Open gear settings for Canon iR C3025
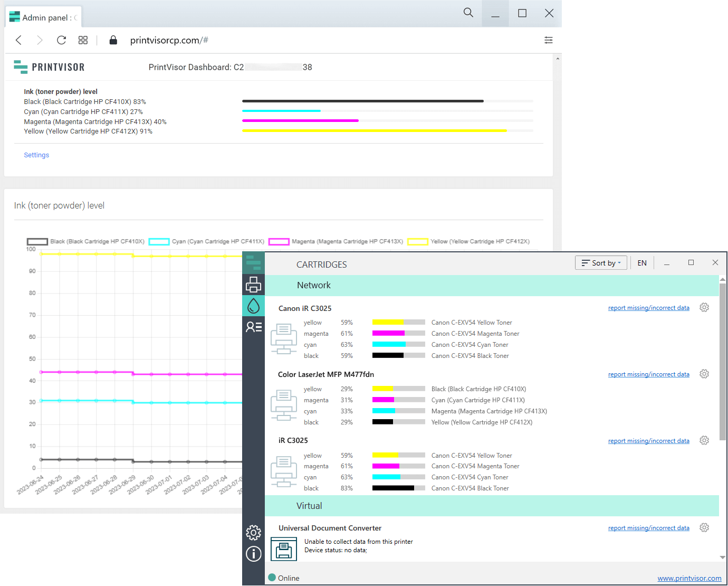Image resolution: width=728 pixels, height=586 pixels. pyautogui.click(x=704, y=308)
